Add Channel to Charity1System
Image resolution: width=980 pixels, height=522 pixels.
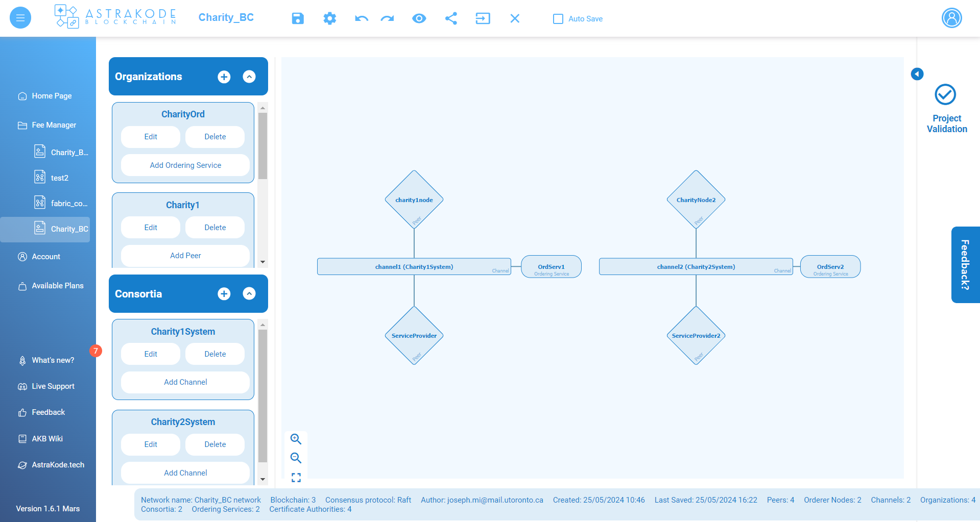point(185,382)
